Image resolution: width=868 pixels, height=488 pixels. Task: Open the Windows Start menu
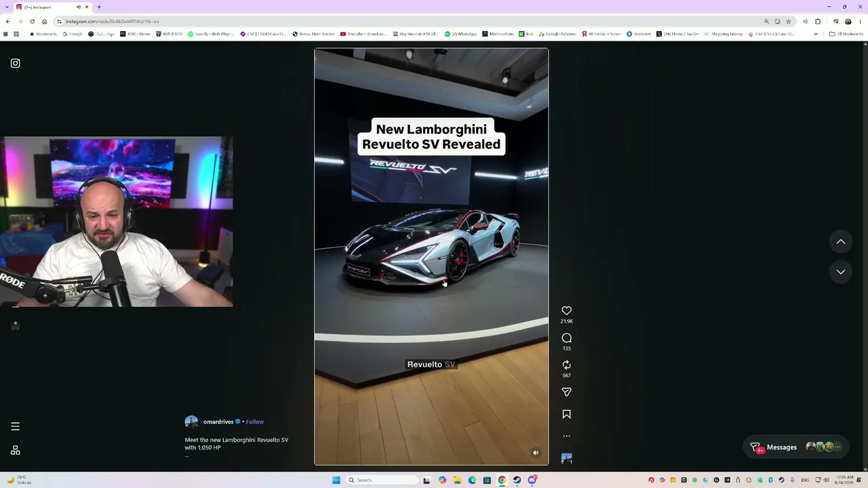(336, 481)
